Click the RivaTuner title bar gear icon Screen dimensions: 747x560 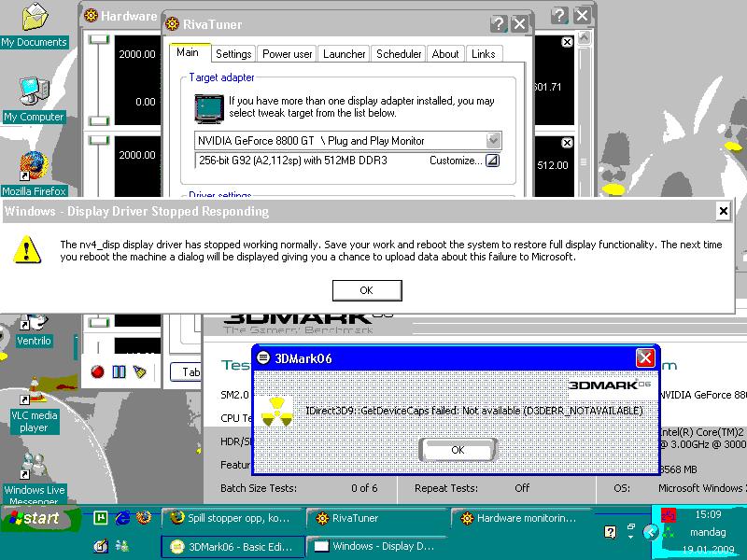click(x=172, y=24)
